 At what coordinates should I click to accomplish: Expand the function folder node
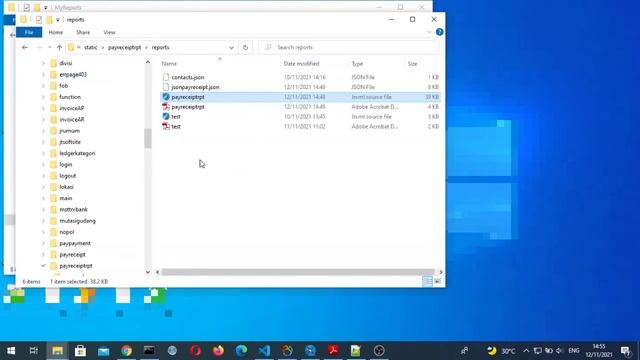point(43,97)
